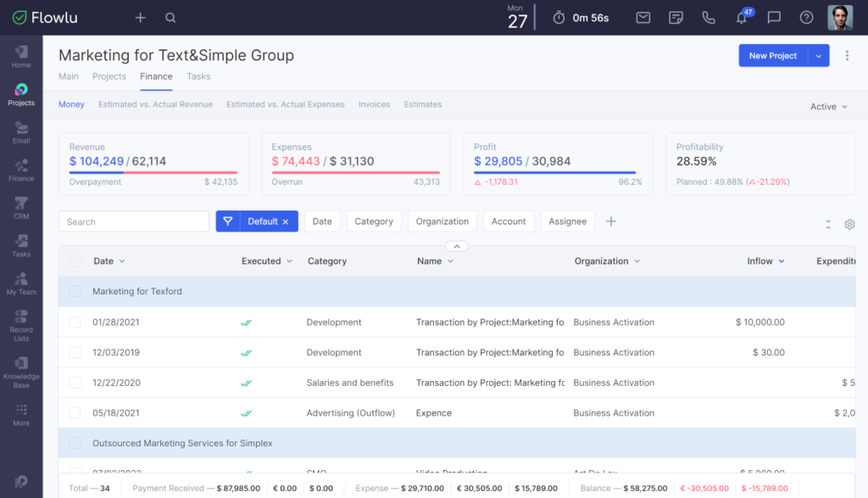Open table settings gear icon
This screenshot has width=868, height=498.
(849, 224)
